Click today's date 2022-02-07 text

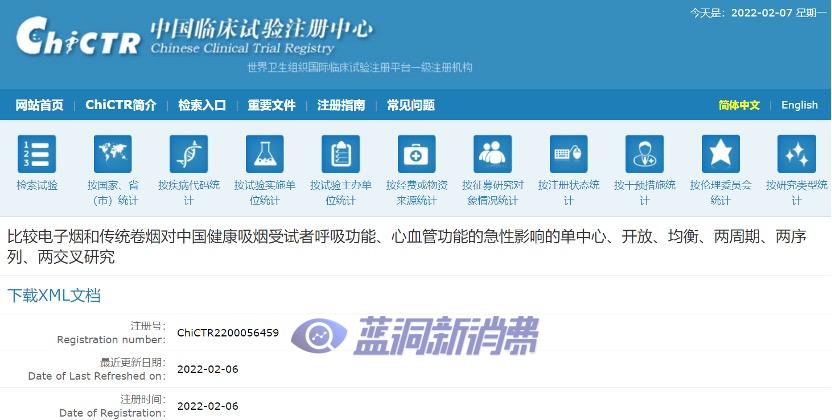click(761, 13)
